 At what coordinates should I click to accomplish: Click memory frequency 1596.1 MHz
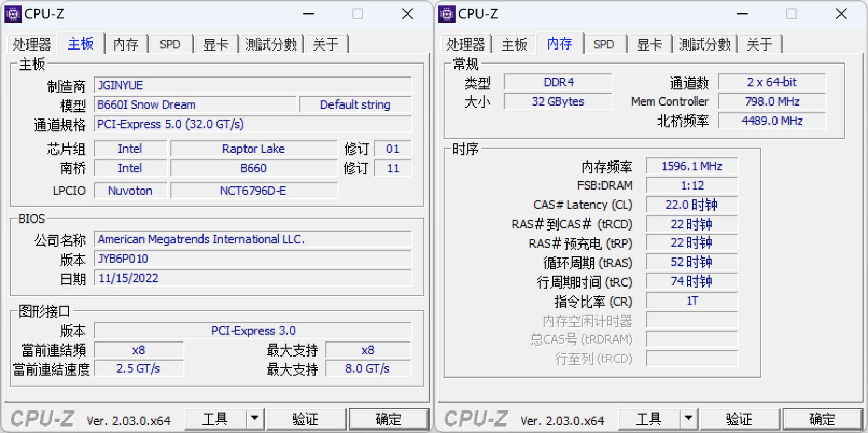click(x=692, y=166)
